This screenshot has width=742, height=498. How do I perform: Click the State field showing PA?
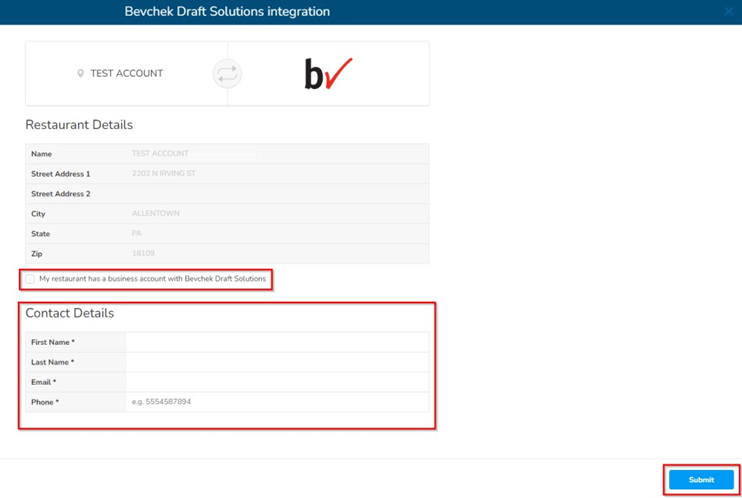click(277, 234)
